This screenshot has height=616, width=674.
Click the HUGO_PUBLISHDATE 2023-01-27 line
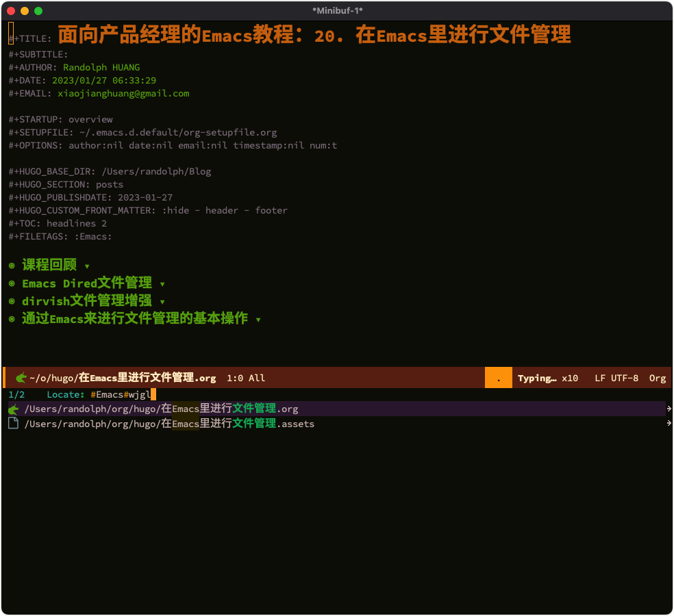(90, 198)
